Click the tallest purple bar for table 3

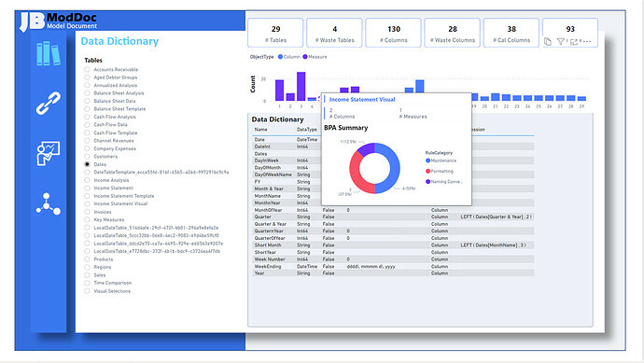click(x=301, y=86)
